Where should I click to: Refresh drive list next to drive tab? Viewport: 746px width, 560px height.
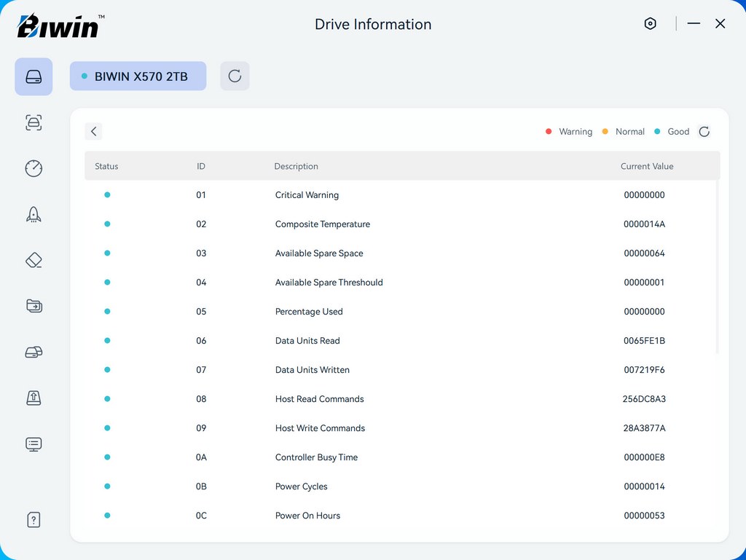[x=235, y=76]
